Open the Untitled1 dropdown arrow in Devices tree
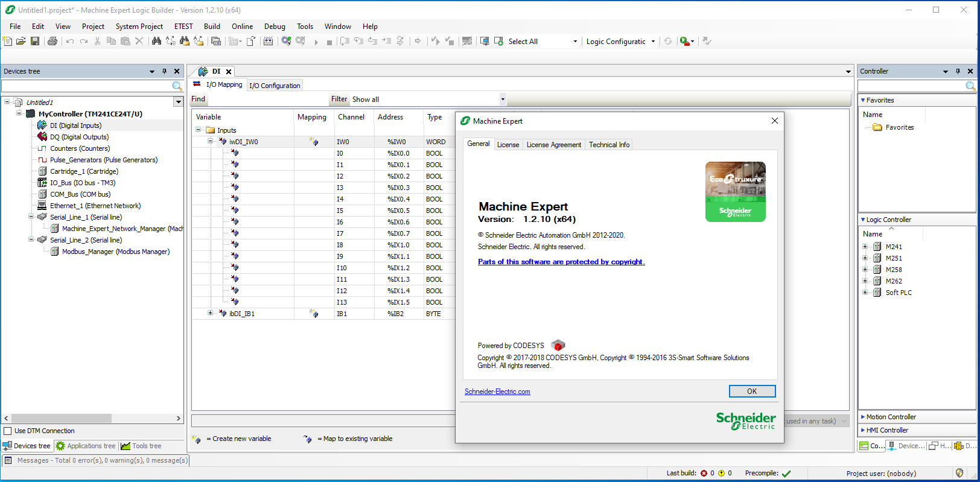 point(178,102)
